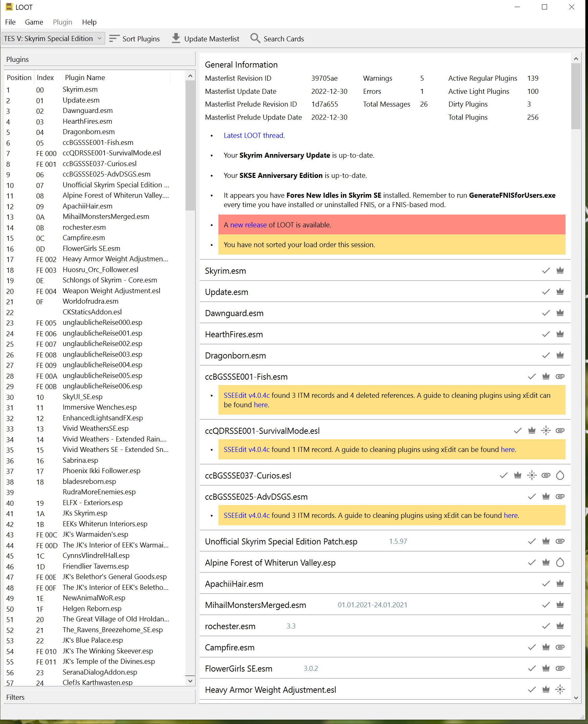Viewport: 588px width, 724px height.
Task: Click the Update Masterlist download icon
Action: [176, 38]
